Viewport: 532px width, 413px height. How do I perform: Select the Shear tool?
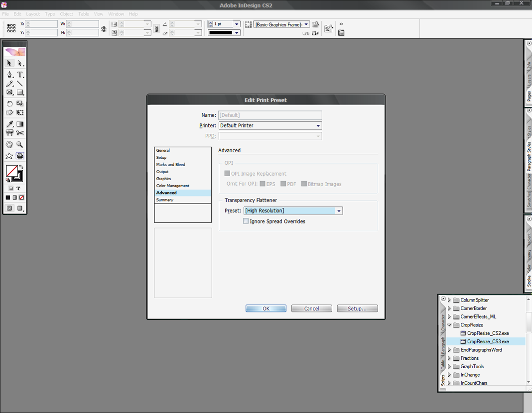(9, 112)
